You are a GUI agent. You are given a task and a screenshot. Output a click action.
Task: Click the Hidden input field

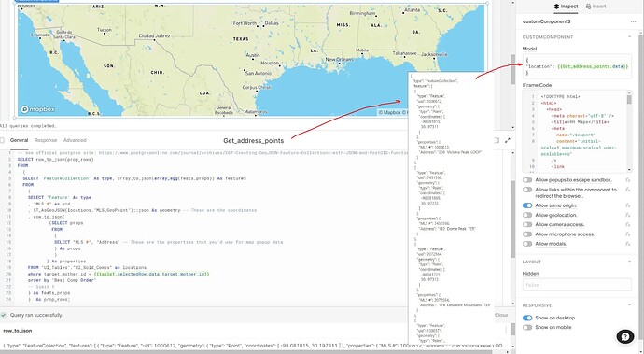click(577, 285)
